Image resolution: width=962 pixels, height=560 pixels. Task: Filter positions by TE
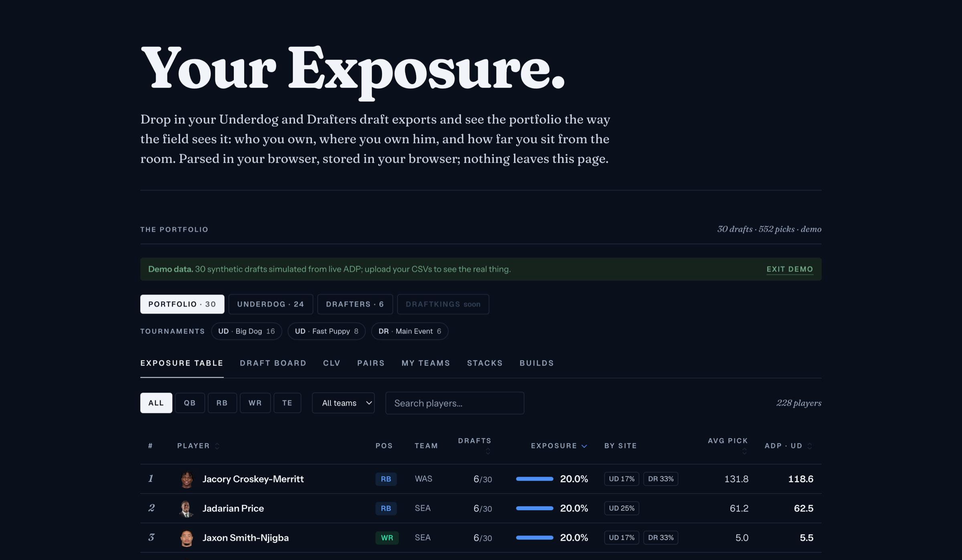tap(287, 403)
